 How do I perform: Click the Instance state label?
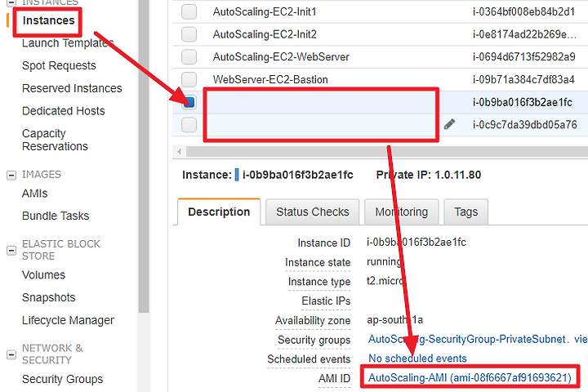[318, 262]
